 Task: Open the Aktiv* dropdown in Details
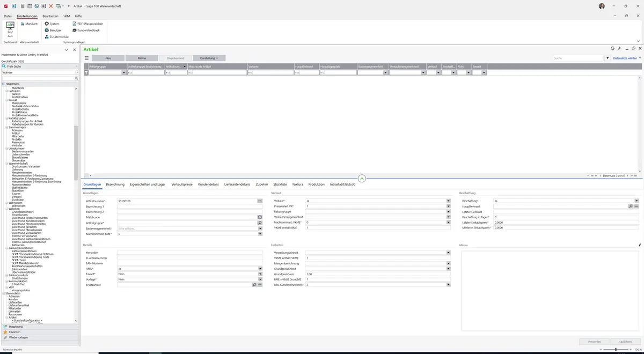click(x=260, y=269)
